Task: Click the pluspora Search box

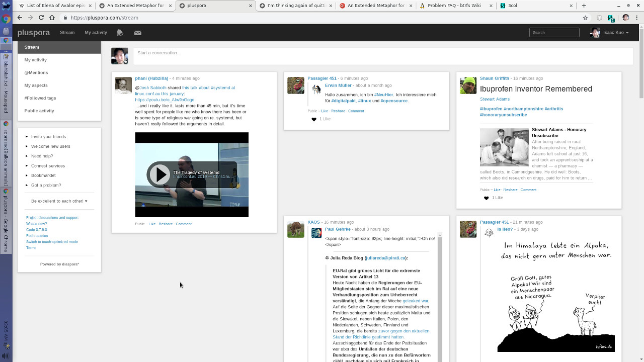Action: click(x=554, y=33)
